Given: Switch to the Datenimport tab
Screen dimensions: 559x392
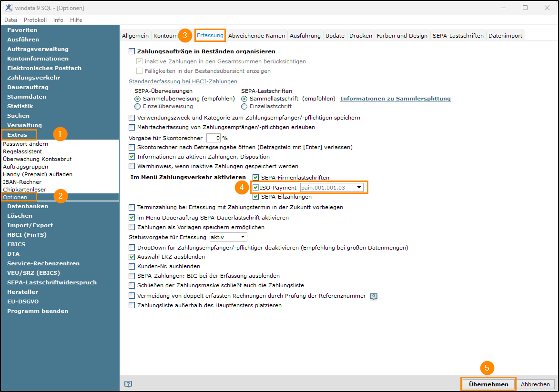Looking at the screenshot, I should pyautogui.click(x=505, y=36).
